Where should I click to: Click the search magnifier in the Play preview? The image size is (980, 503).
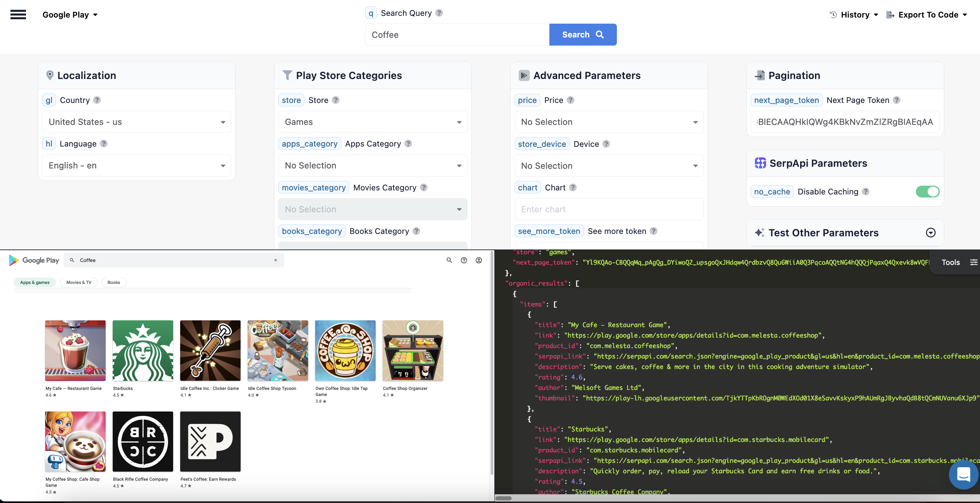[449, 260]
